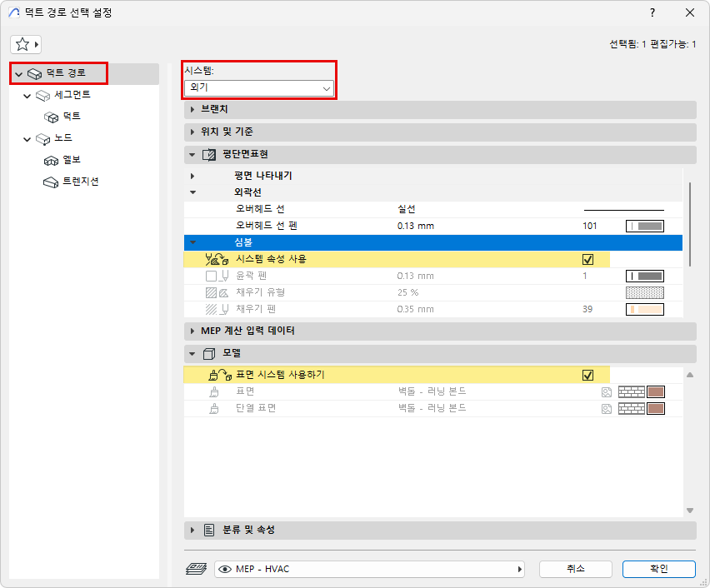Viewport: 710px width, 588px height.
Task: Collapse the 세그먼트 tree node
Action: (27, 96)
